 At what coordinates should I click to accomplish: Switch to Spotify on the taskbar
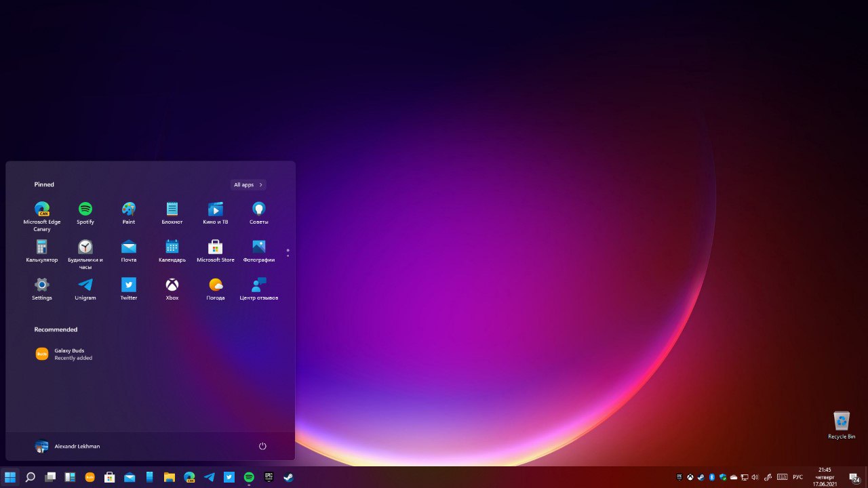click(x=249, y=477)
